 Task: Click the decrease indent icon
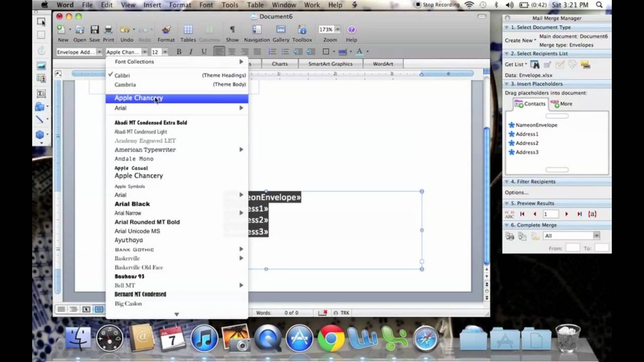(x=298, y=52)
